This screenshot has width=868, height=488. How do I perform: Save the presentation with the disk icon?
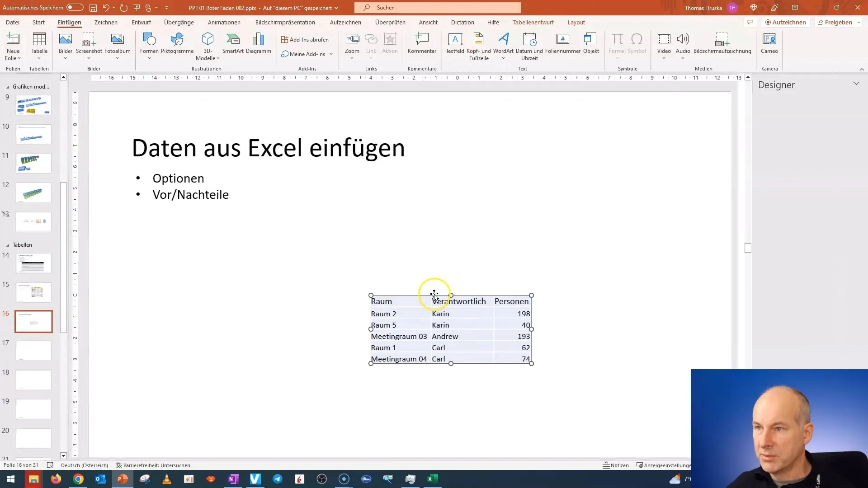(x=93, y=8)
